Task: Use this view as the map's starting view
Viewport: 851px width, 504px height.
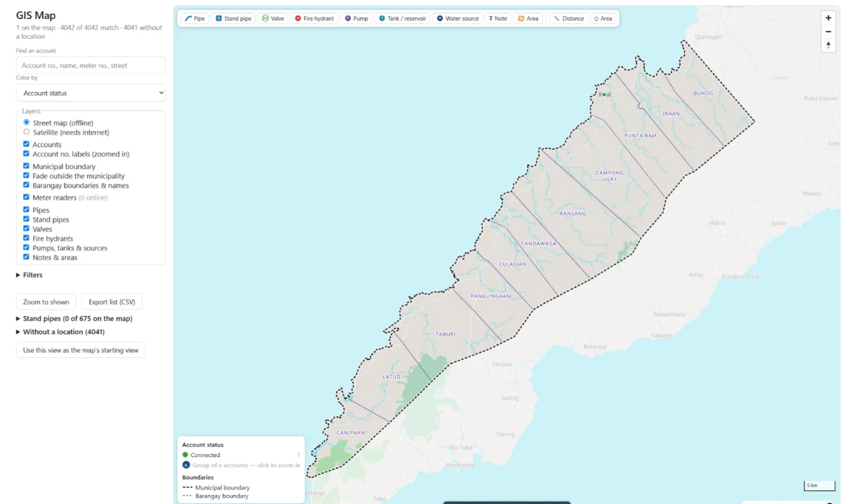Action: click(x=80, y=350)
